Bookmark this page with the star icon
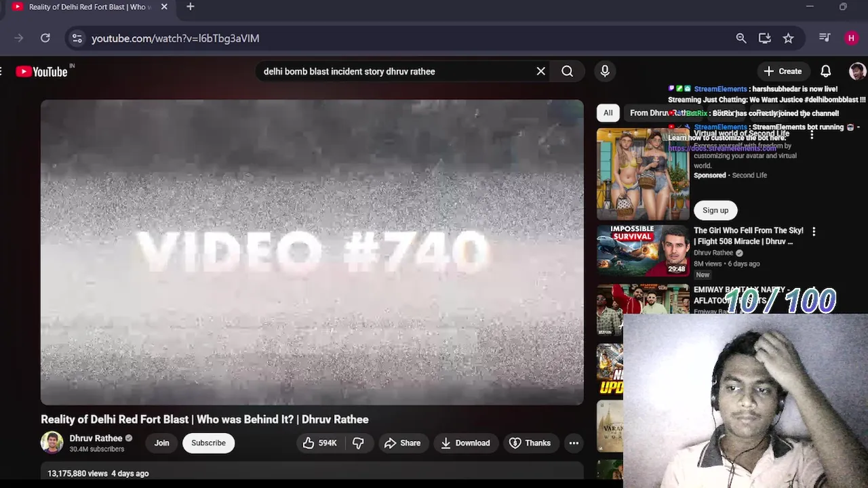Screen dimensions: 868x488 (788, 38)
